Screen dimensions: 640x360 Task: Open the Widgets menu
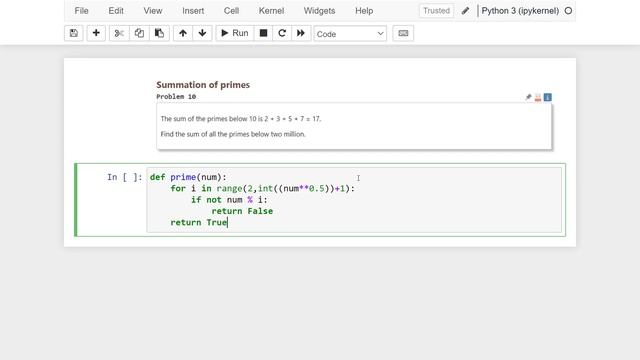[x=319, y=11]
